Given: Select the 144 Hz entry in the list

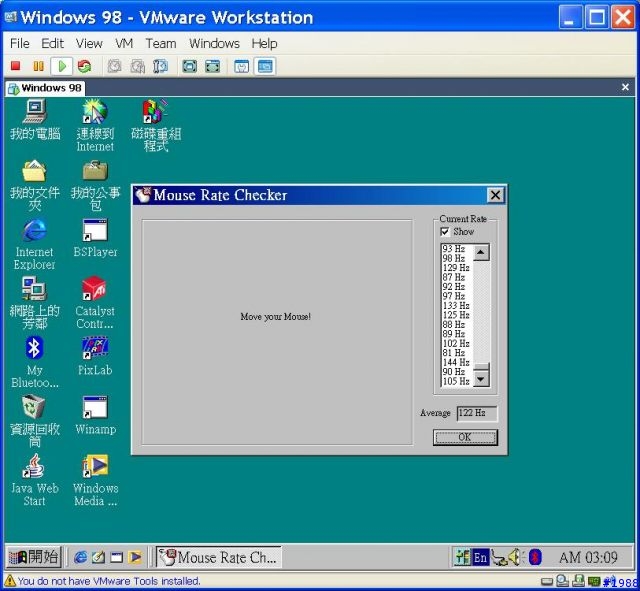Looking at the screenshot, I should 456,362.
